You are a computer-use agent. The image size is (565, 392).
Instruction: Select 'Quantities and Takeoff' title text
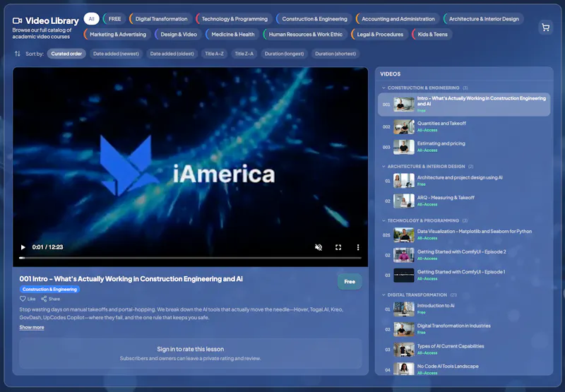click(x=441, y=123)
